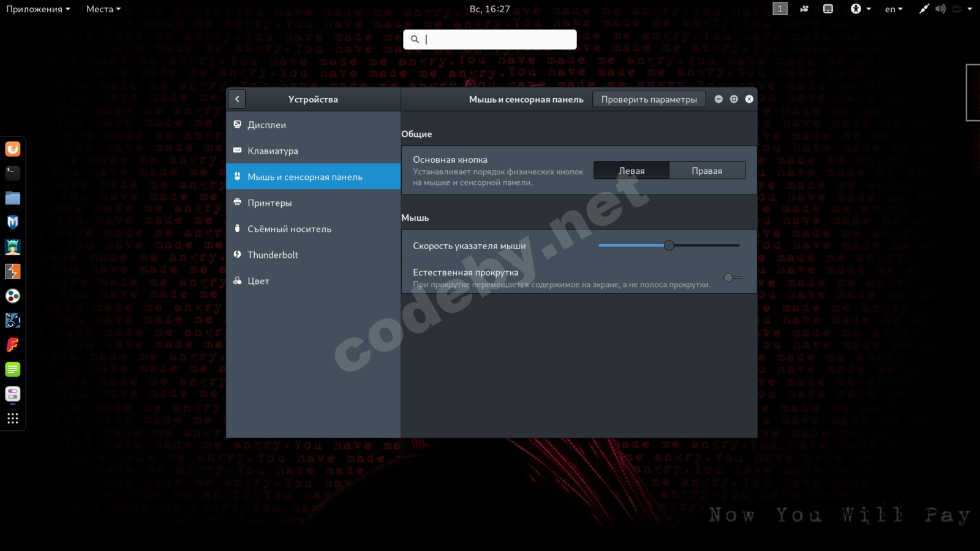Focus the top search field
Screen dimensions: 980x551
490,39
